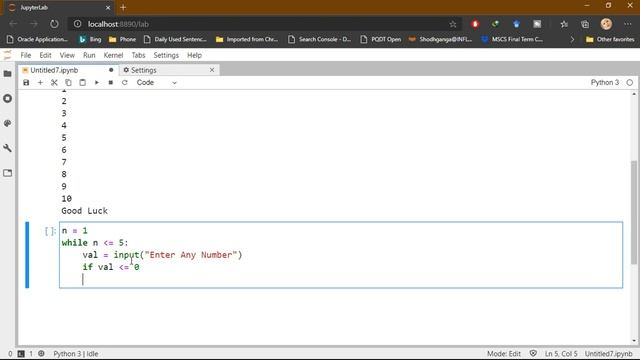Image resolution: width=640 pixels, height=360 pixels.
Task: Open the View menu
Action: 67,55
